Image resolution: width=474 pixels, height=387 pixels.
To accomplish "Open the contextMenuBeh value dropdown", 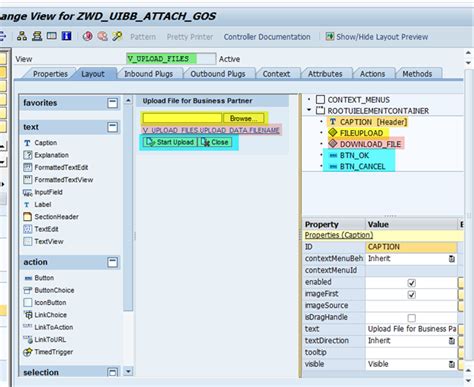I will [x=452, y=259].
